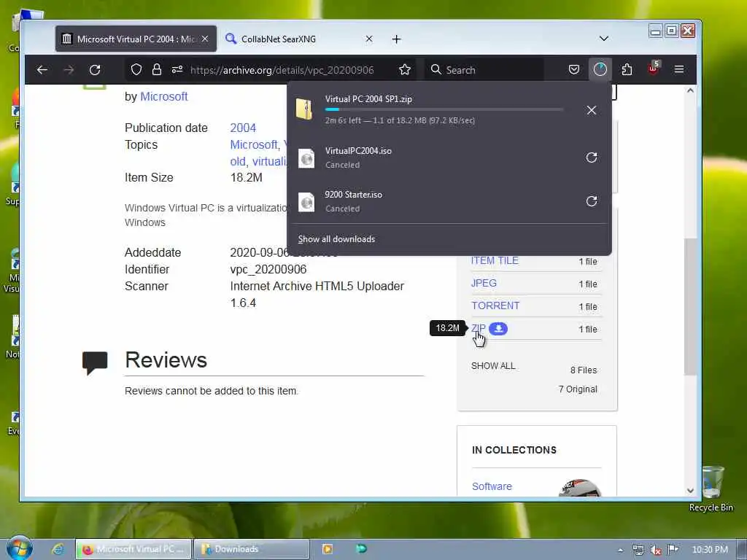
Task: Show hidden tray icons arrow
Action: [620, 550]
